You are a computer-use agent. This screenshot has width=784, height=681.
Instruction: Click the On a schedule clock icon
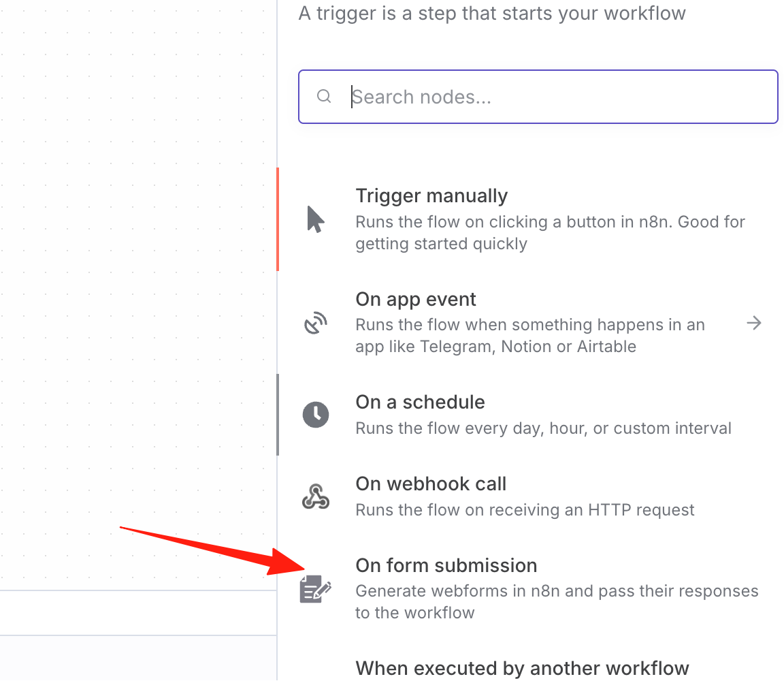(x=316, y=414)
